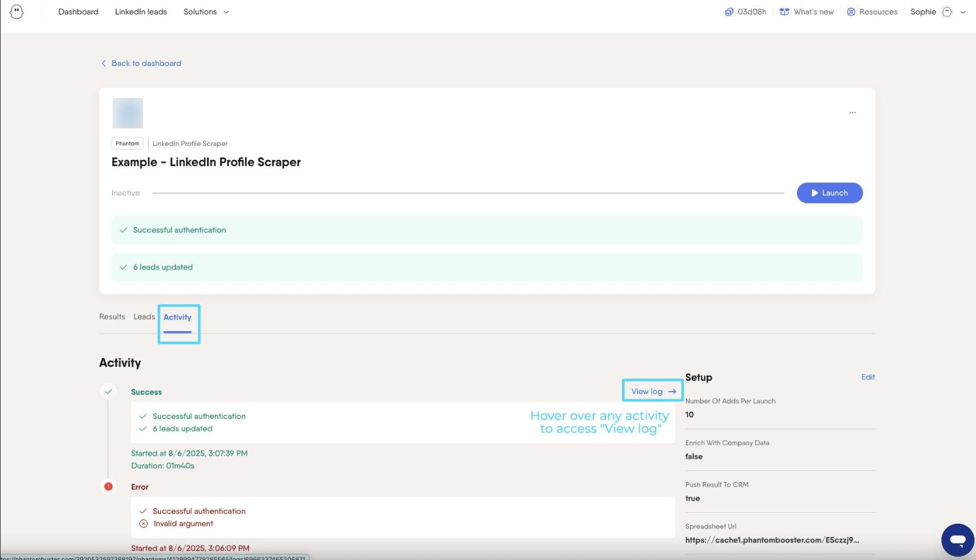Click the 'Successful authentication' banner

point(487,230)
